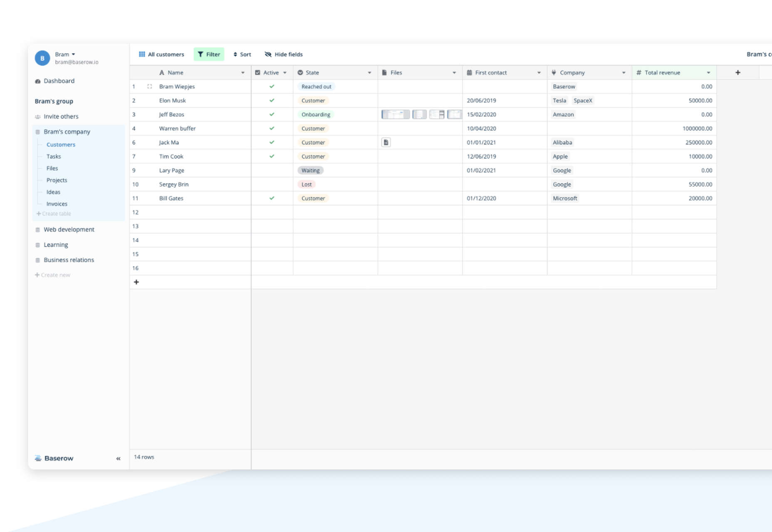Click the Baserow logo
The height and width of the screenshot is (532, 772).
[x=54, y=458]
